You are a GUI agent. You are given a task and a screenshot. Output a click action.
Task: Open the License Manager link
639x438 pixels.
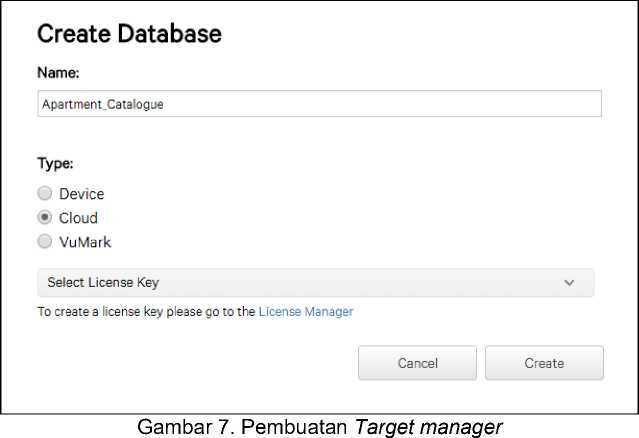(305, 312)
